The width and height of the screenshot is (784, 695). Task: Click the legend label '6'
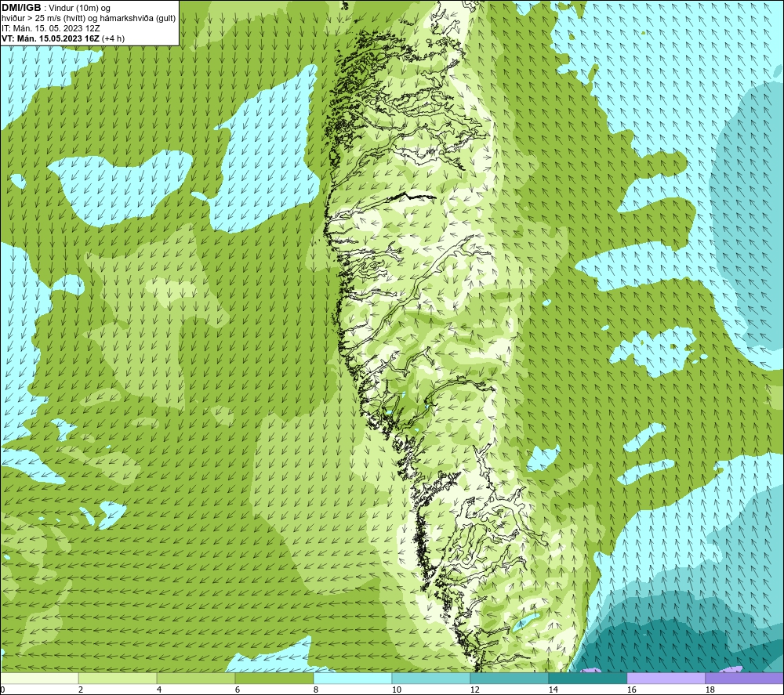pos(238,690)
